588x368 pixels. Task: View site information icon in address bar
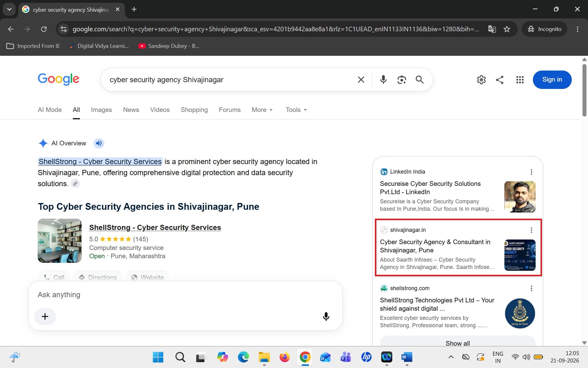[x=63, y=29]
